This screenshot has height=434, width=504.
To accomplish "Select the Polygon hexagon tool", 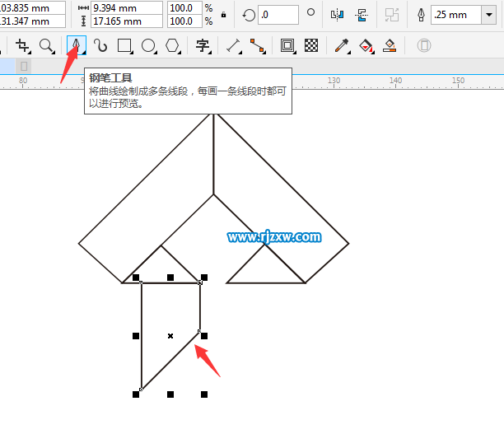I will pyautogui.click(x=172, y=45).
